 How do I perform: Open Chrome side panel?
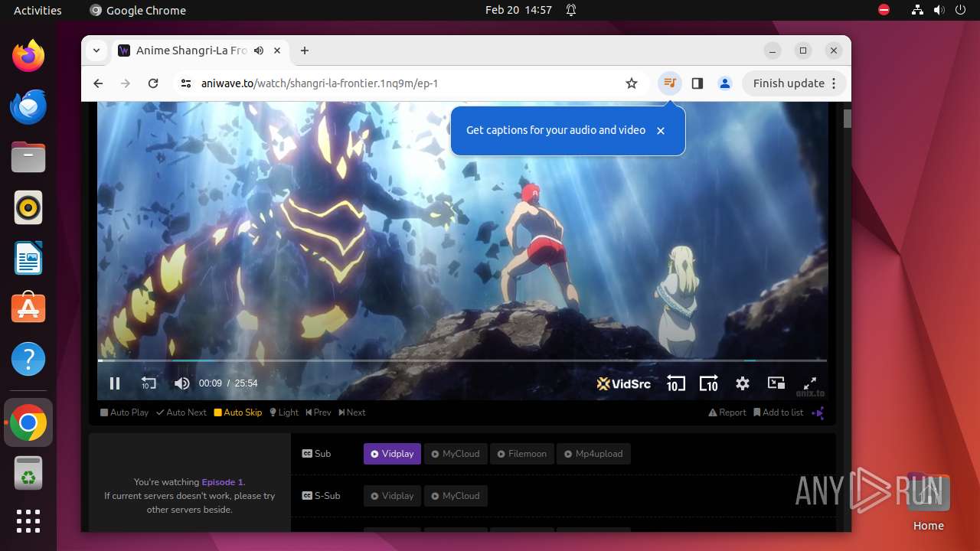tap(697, 83)
